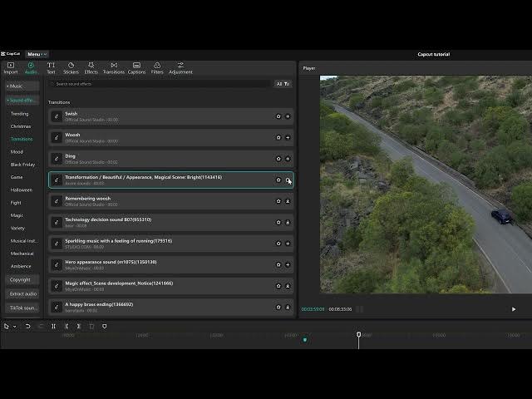532x399 pixels.
Task: Trim left of playhead
Action: tap(66, 327)
